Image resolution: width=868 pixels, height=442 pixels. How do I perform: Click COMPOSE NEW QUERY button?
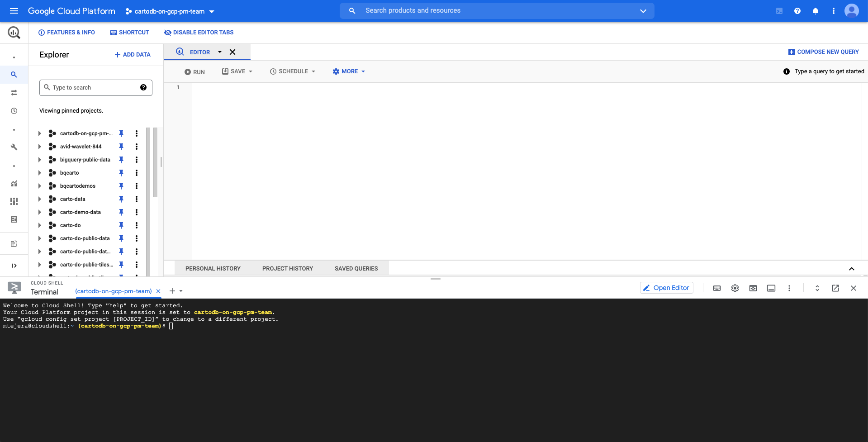pyautogui.click(x=823, y=52)
